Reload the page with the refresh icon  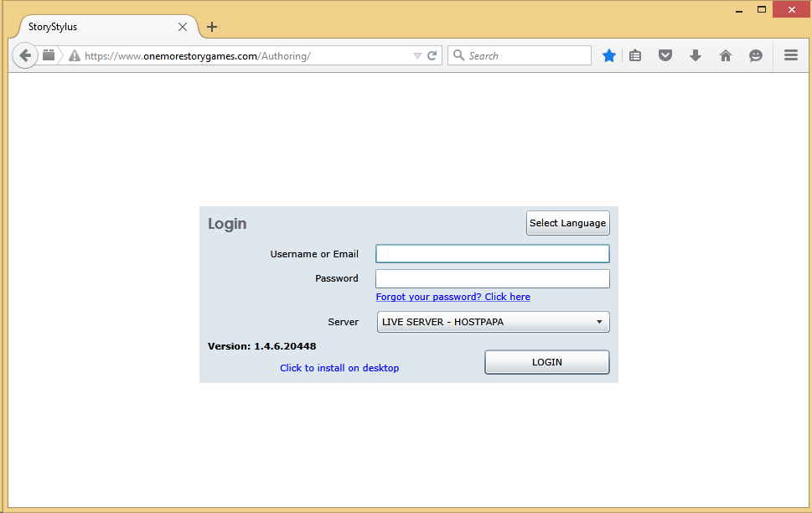[432, 55]
